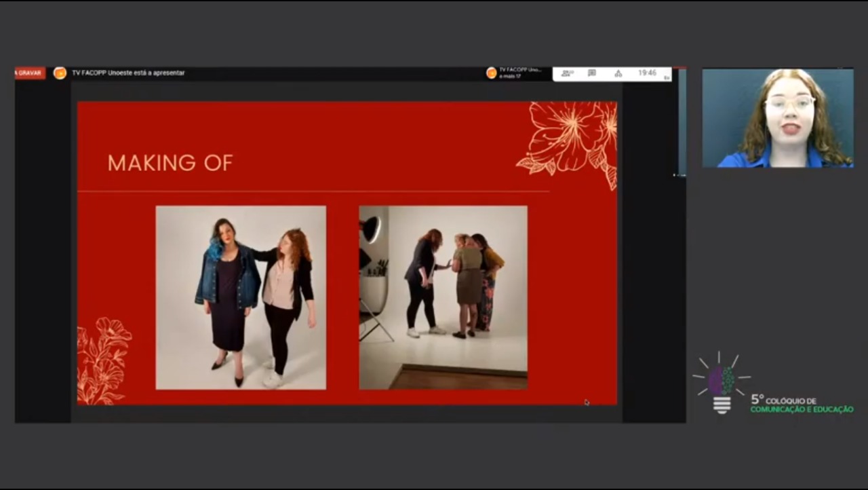Click the left making-of photo of two women
This screenshot has height=490, width=868.
[x=241, y=297]
